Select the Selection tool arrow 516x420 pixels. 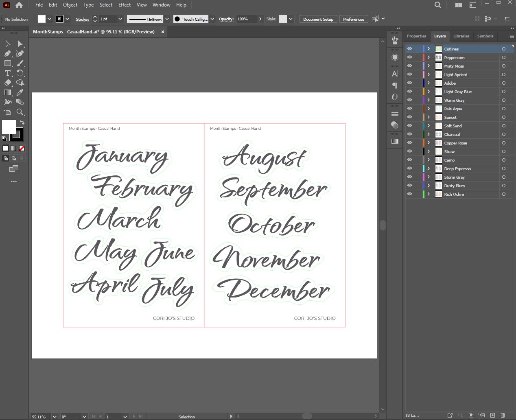[8, 44]
